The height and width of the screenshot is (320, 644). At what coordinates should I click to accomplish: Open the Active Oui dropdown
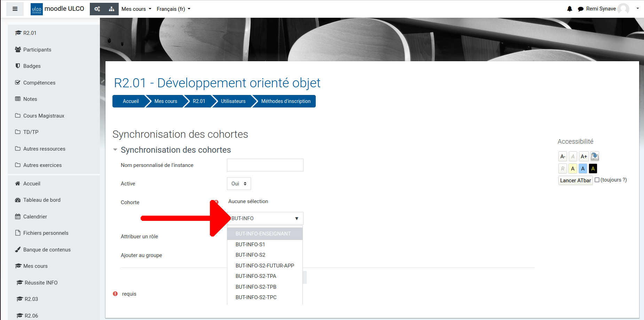(239, 184)
